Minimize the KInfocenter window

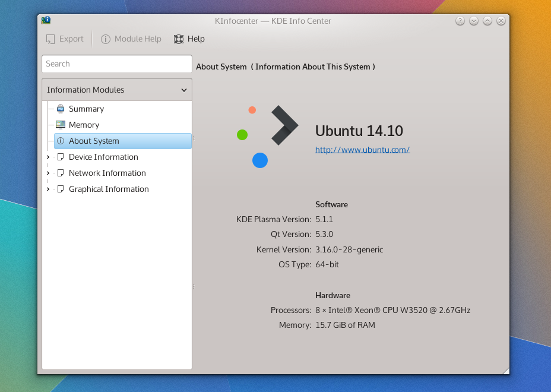[x=474, y=21]
